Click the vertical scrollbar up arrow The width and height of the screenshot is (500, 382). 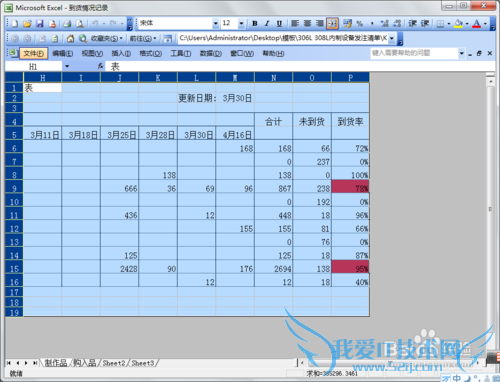pyautogui.click(x=490, y=81)
